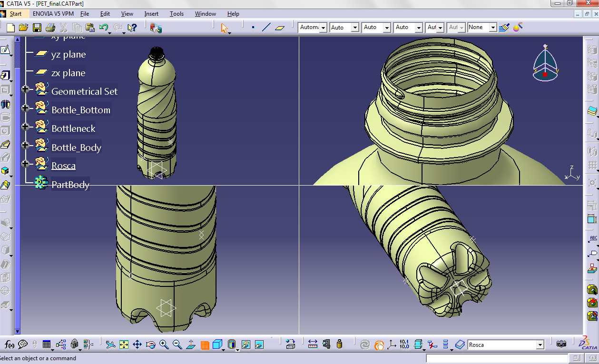Choose the Plane creation tool
Screen dimensions: 599x364
point(280,28)
